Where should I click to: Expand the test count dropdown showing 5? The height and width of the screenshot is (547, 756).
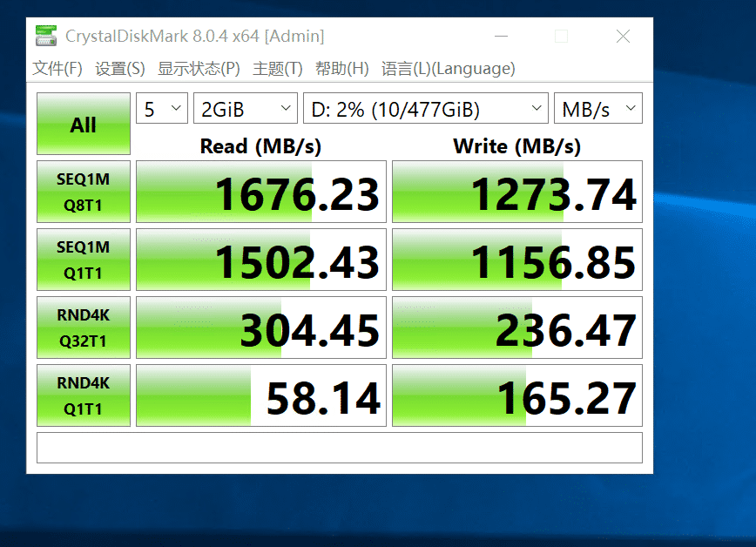(x=162, y=109)
